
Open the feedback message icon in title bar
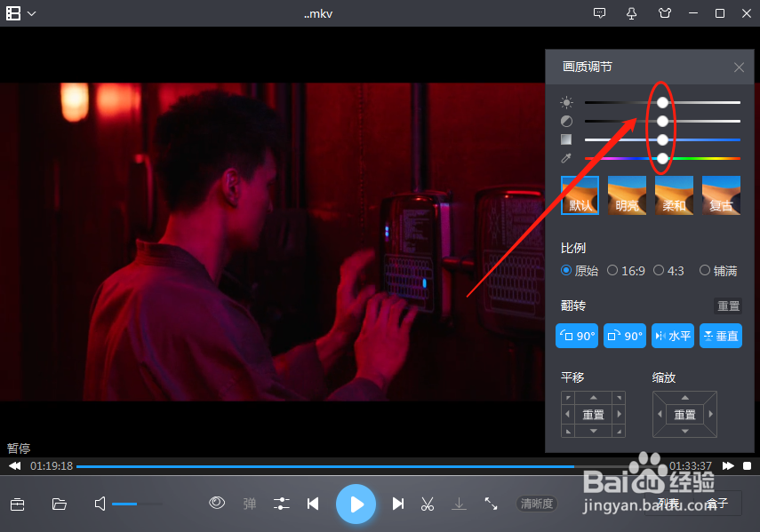[x=600, y=13]
